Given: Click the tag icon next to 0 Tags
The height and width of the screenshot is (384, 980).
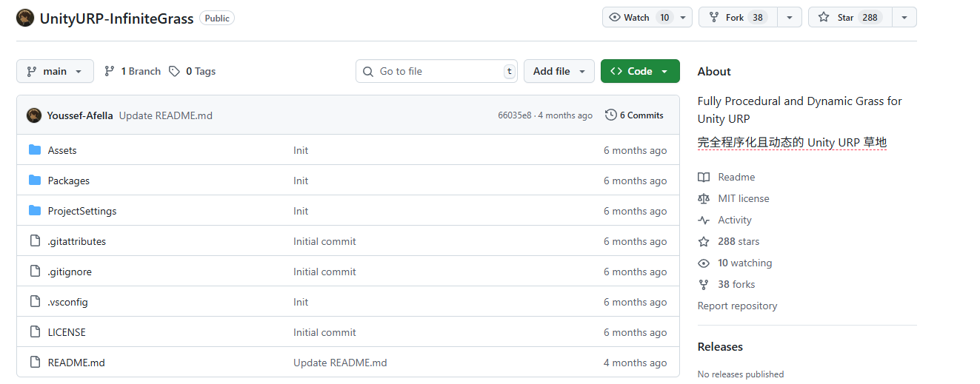Looking at the screenshot, I should (174, 71).
